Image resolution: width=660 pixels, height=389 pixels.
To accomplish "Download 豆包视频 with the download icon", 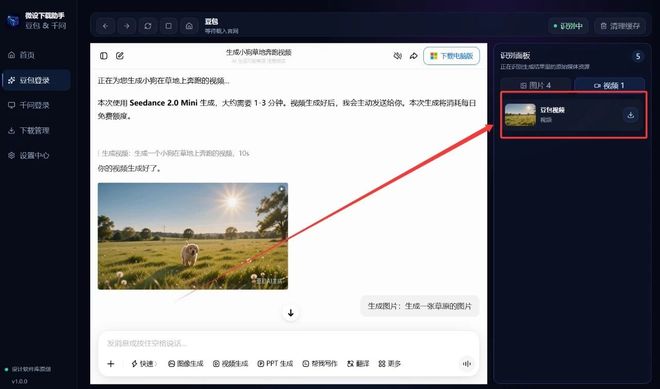I will click(x=631, y=115).
